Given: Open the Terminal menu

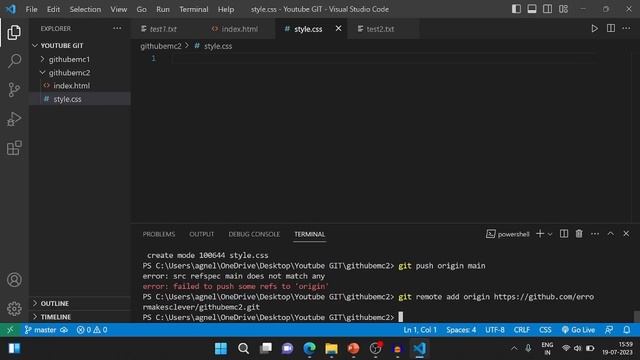Looking at the screenshot, I should (193, 9).
